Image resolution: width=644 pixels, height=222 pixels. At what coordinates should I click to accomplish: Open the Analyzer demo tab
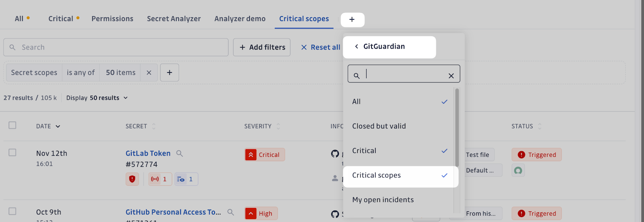point(240,19)
